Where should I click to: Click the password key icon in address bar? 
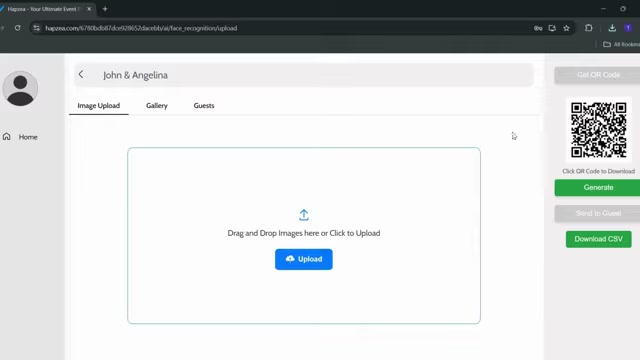[x=538, y=28]
